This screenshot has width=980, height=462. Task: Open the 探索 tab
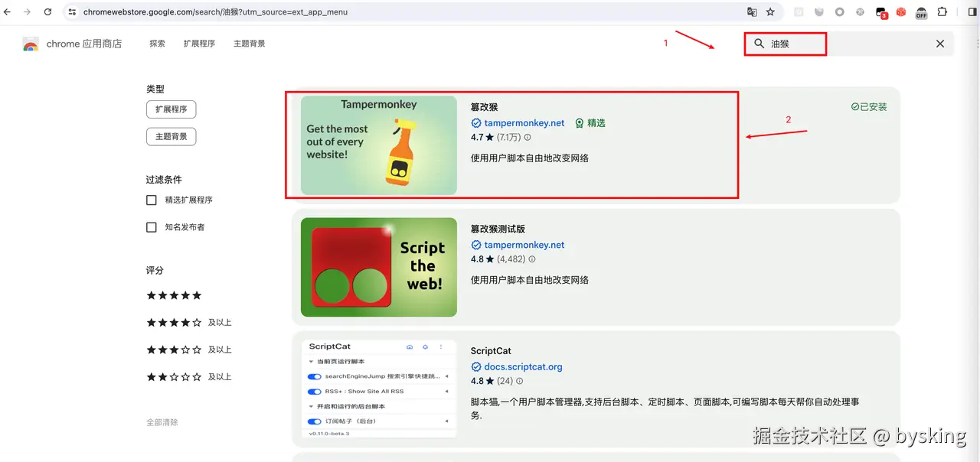(158, 44)
